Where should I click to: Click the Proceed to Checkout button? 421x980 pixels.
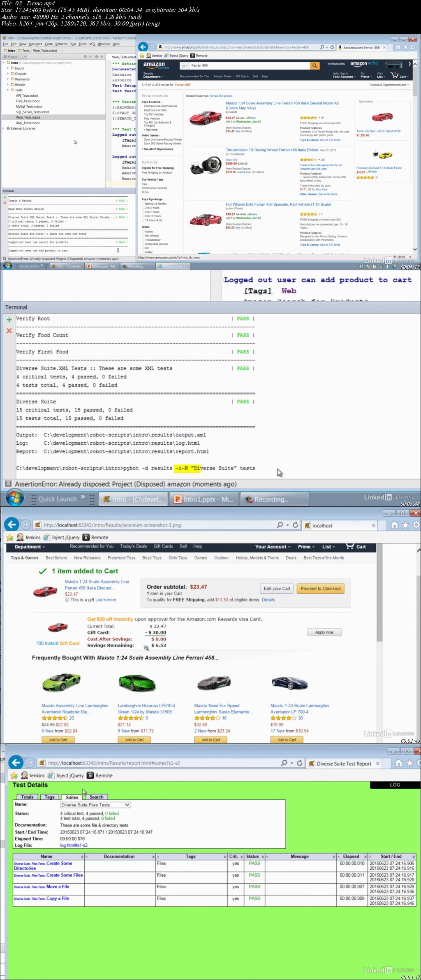point(321,588)
